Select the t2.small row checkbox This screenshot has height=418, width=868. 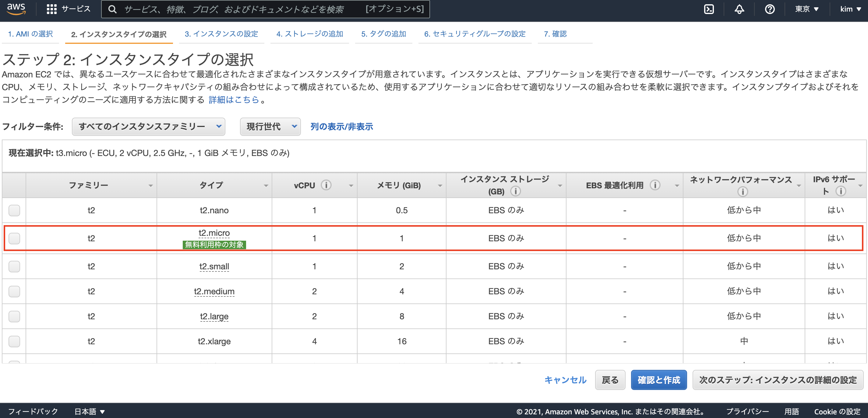pos(14,266)
